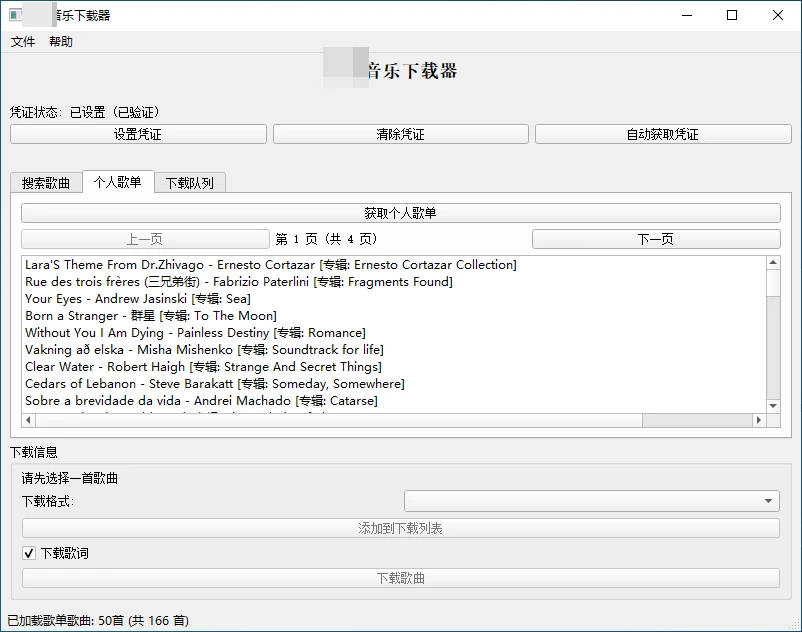The image size is (802, 632).
Task: Select Clear Water by Robert Haigh
Action: point(203,367)
